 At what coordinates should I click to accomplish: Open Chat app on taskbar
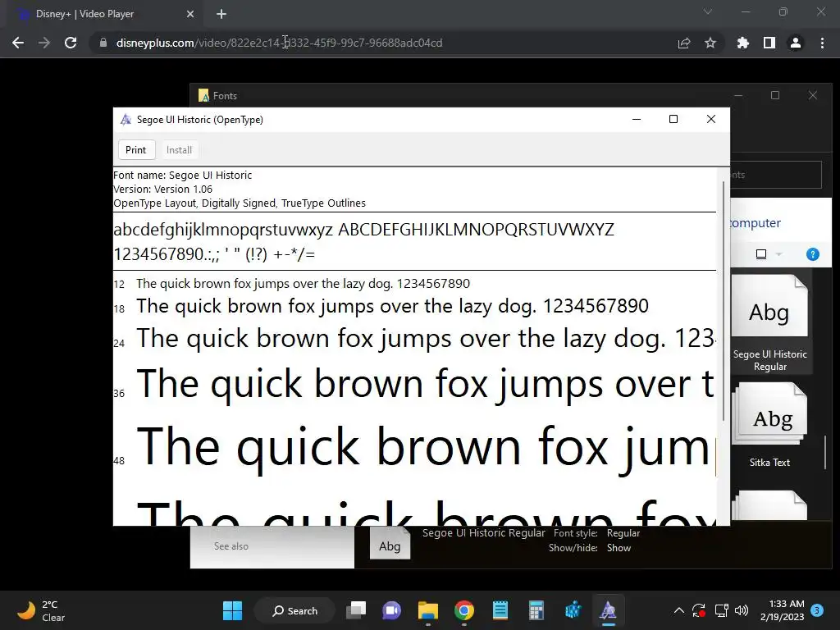[391, 610]
